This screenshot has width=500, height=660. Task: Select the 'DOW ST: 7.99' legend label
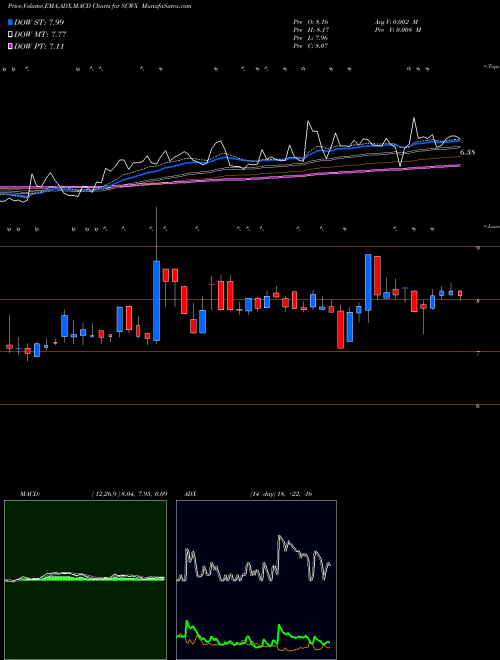click(x=39, y=22)
